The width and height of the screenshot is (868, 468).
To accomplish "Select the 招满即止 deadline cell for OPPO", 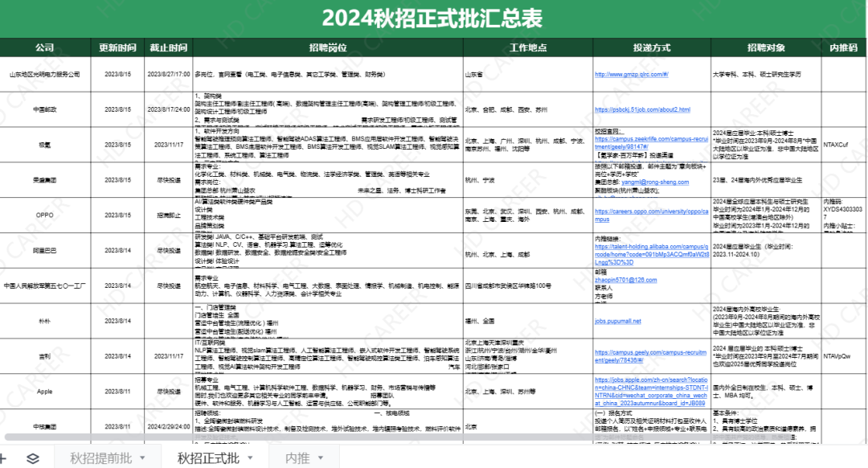I will 168,215.
